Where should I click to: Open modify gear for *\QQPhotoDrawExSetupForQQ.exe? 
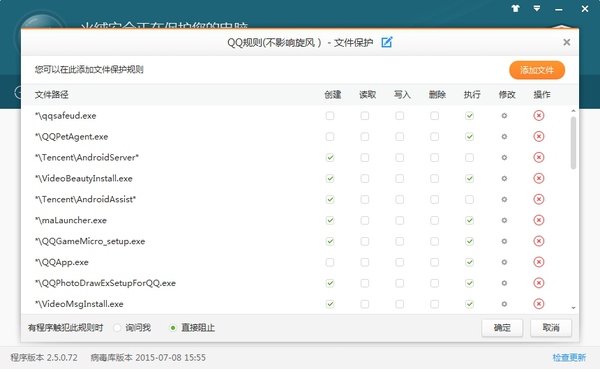click(x=504, y=283)
